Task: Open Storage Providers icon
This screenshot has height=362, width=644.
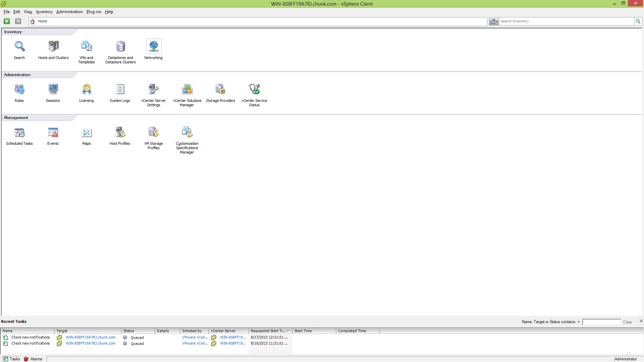Action: click(x=220, y=89)
